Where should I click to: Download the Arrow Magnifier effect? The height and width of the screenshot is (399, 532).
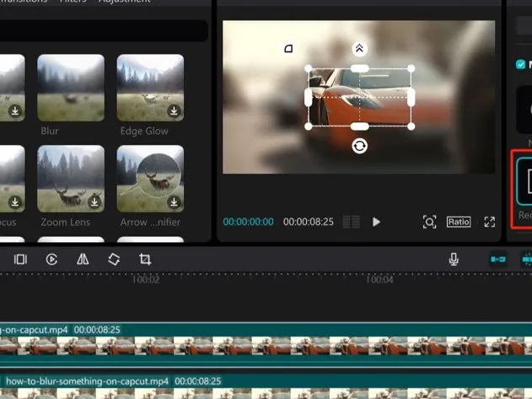tap(174, 202)
